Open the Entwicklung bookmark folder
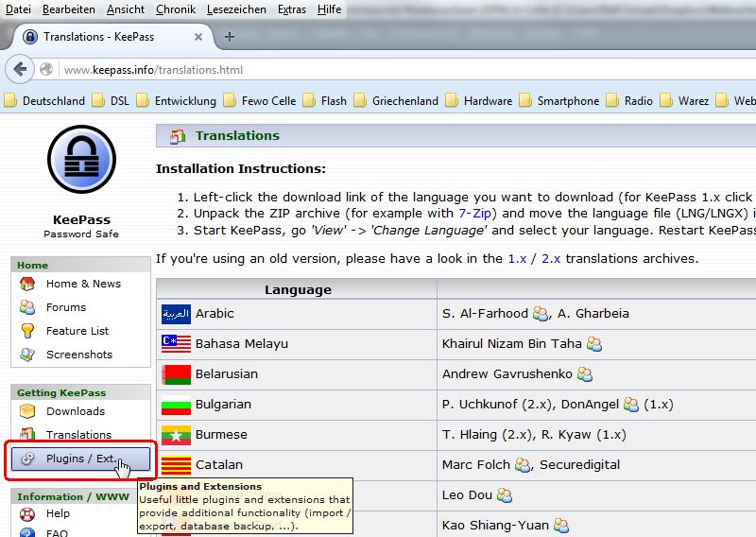 coord(177,101)
